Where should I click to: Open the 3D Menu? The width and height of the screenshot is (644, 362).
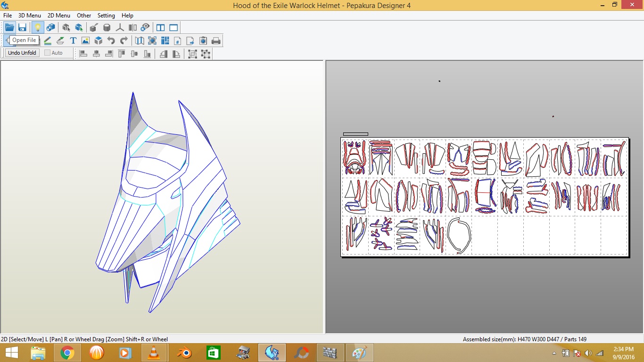[x=30, y=16]
